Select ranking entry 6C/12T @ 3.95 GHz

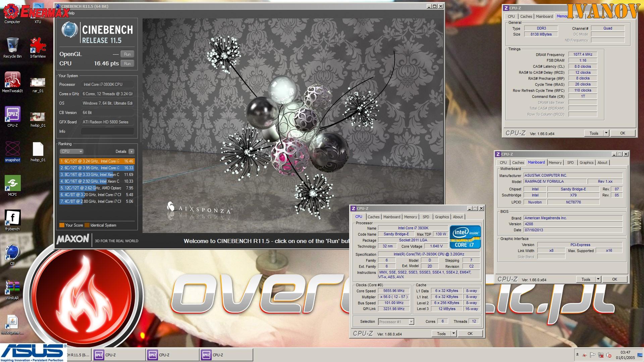(x=97, y=168)
